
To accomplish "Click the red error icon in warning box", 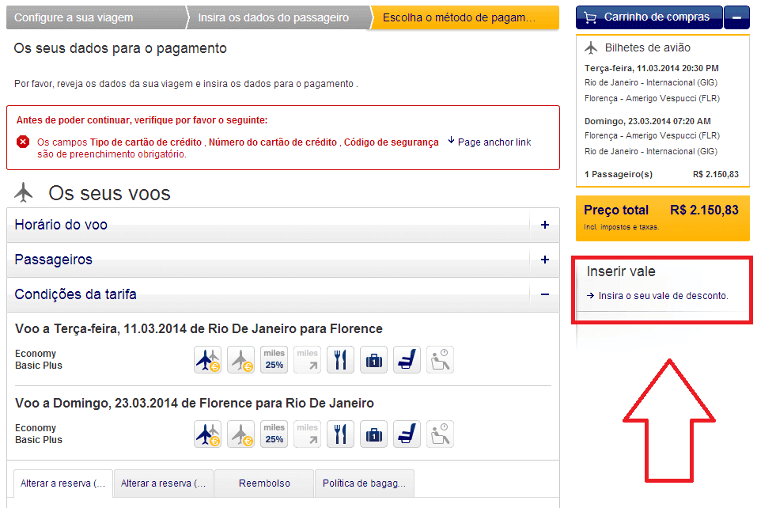I will tap(23, 141).
